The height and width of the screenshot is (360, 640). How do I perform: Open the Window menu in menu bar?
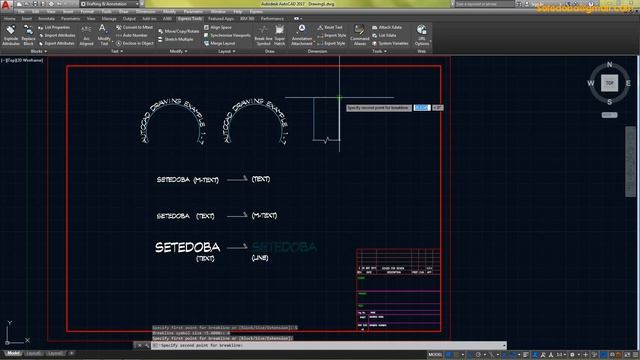click(218, 12)
